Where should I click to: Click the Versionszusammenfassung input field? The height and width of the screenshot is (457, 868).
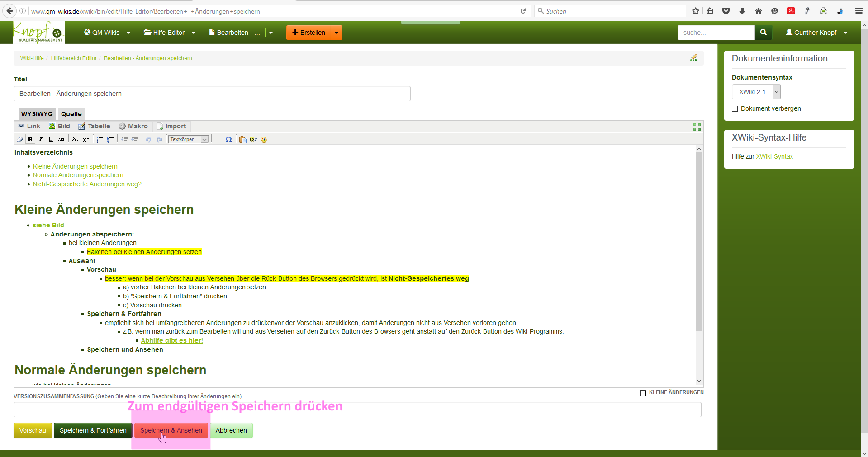[x=357, y=410]
